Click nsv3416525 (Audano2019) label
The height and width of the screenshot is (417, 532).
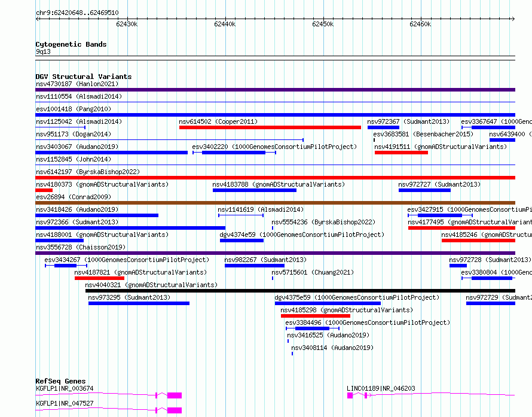328,335
